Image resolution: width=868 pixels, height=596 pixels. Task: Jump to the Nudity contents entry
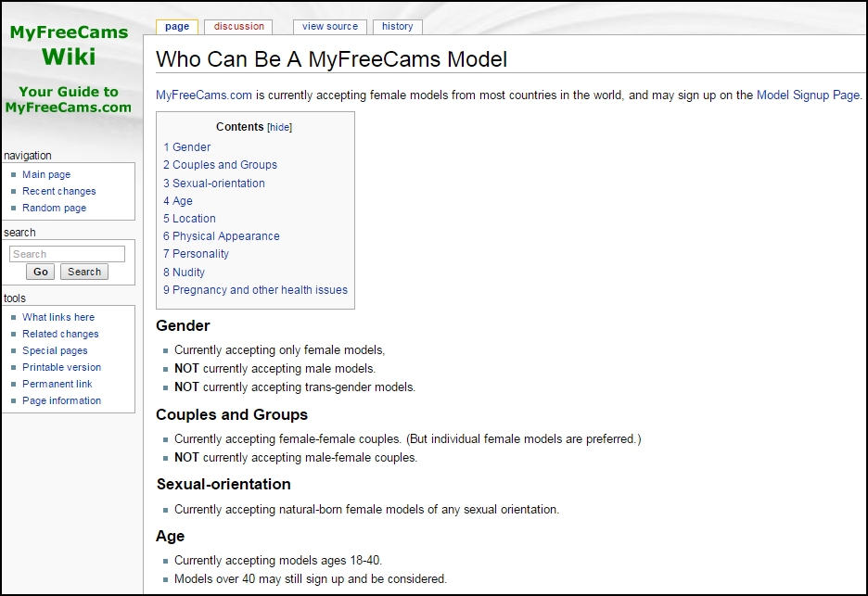[x=185, y=273]
